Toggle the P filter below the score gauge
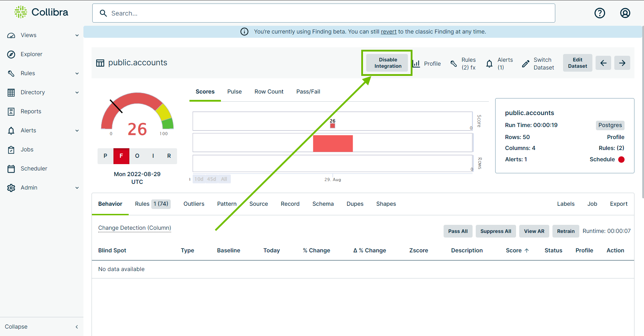Viewport: 644px width, 336px height. pos(105,156)
